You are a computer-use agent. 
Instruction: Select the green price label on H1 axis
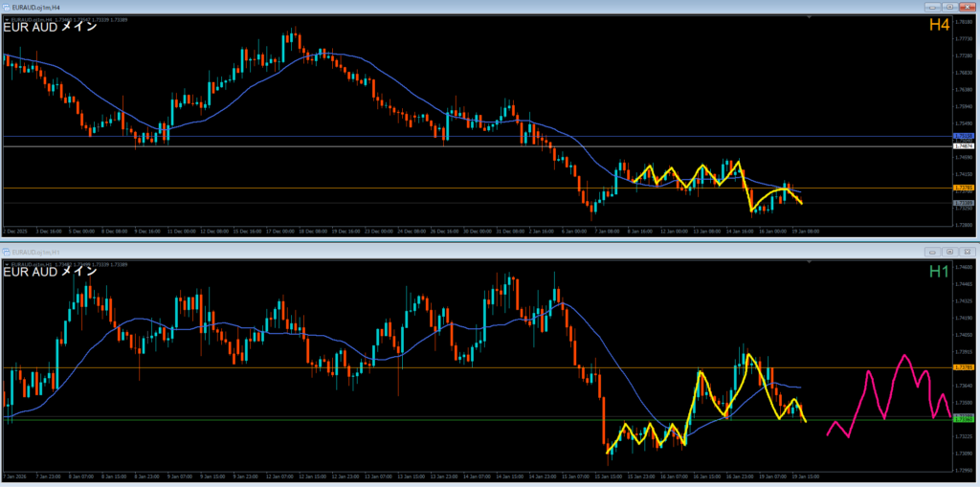[x=964, y=418]
